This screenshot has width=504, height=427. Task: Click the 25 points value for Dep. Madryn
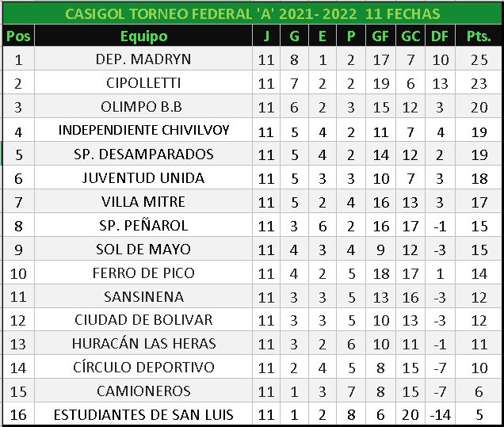click(x=479, y=59)
